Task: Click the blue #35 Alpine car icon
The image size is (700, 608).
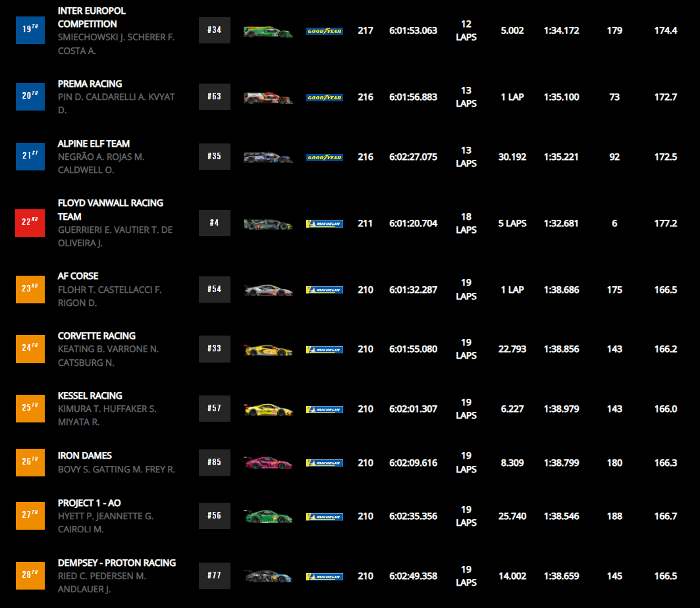Action: tap(268, 157)
